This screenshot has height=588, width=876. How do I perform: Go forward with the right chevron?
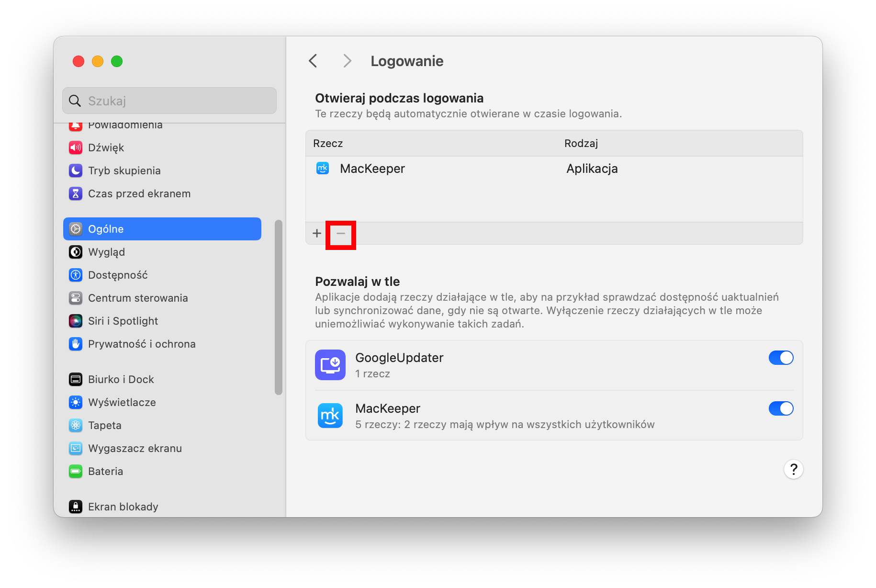tap(348, 61)
